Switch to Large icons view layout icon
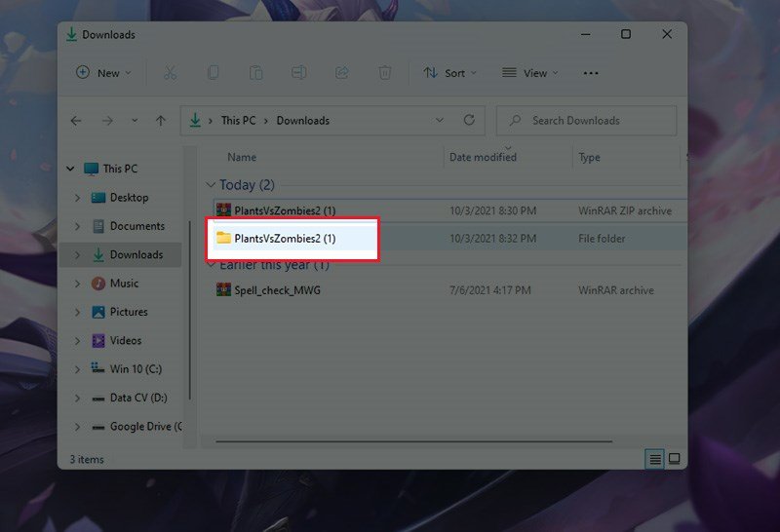Screen dimensions: 780x532 [x=674, y=458]
